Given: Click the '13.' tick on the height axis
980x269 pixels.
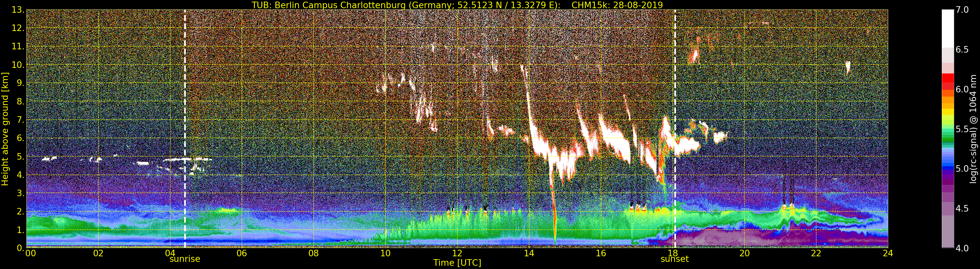Looking at the screenshot, I should pos(18,10).
